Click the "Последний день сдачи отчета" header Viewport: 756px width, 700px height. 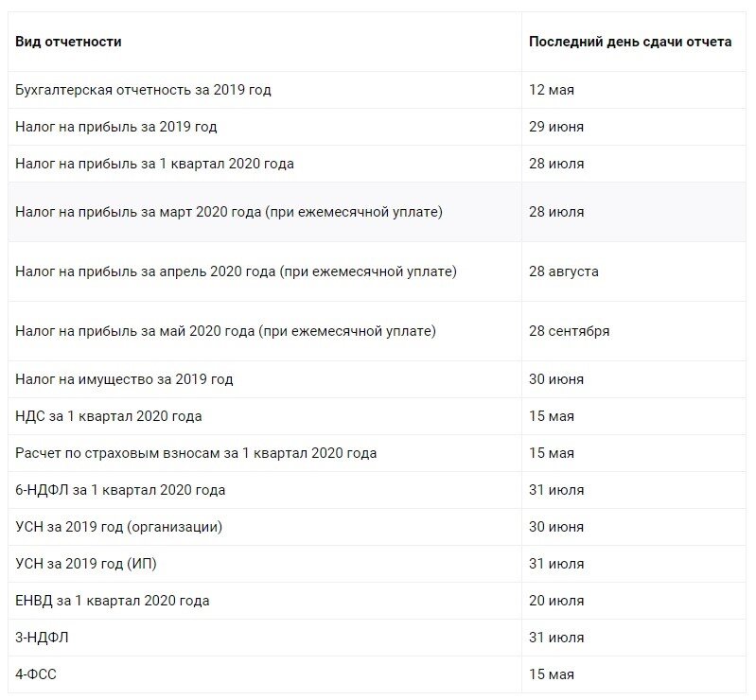629,43
